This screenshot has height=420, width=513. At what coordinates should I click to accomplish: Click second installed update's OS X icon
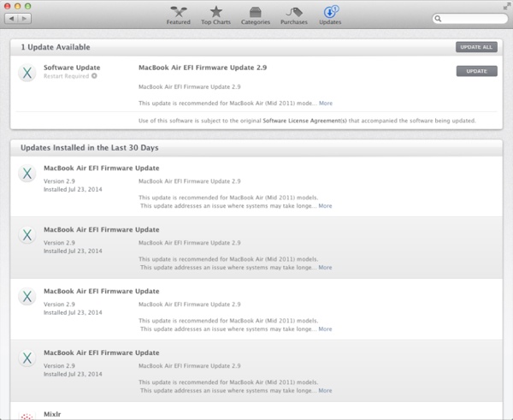tap(27, 234)
